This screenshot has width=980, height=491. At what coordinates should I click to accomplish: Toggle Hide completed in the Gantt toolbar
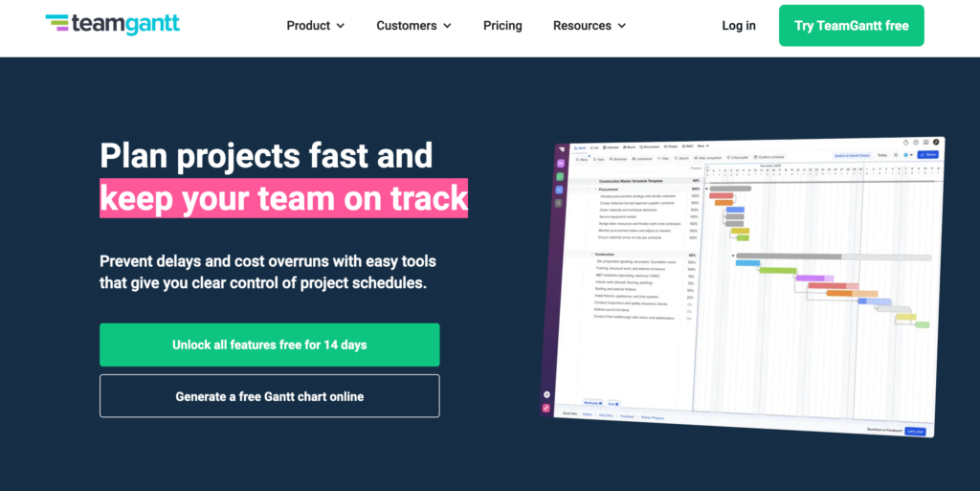[x=708, y=157]
